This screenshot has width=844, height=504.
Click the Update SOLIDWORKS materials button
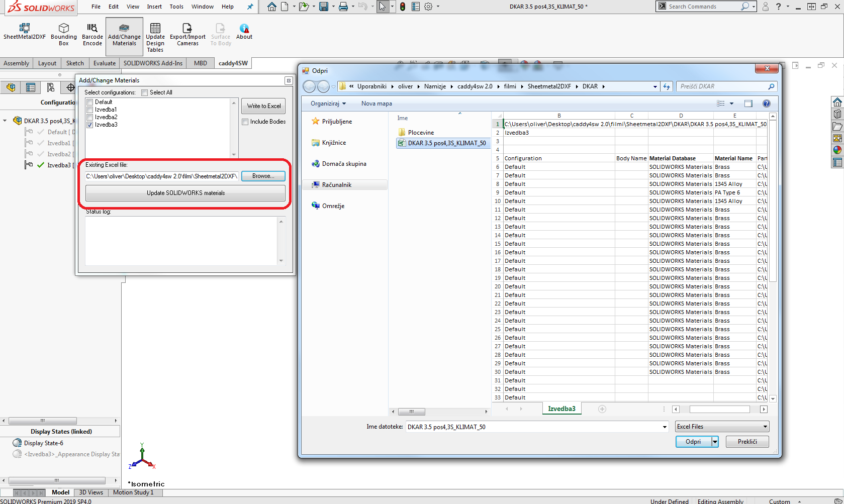[x=185, y=193]
